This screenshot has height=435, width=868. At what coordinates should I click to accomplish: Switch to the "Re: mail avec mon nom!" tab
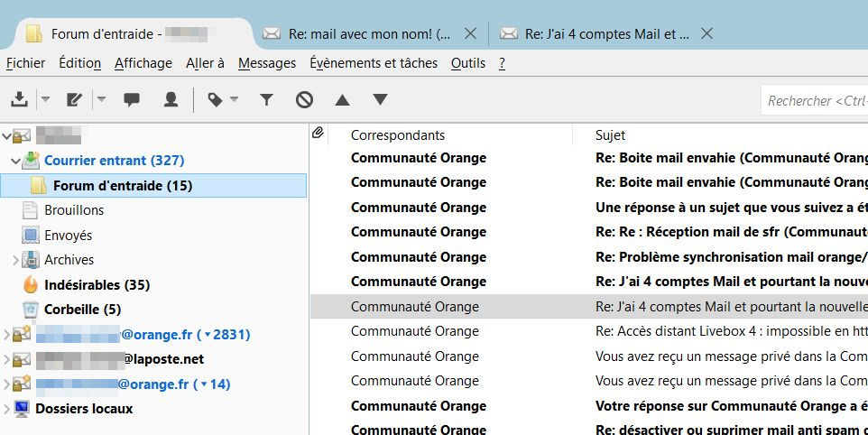click(x=368, y=34)
